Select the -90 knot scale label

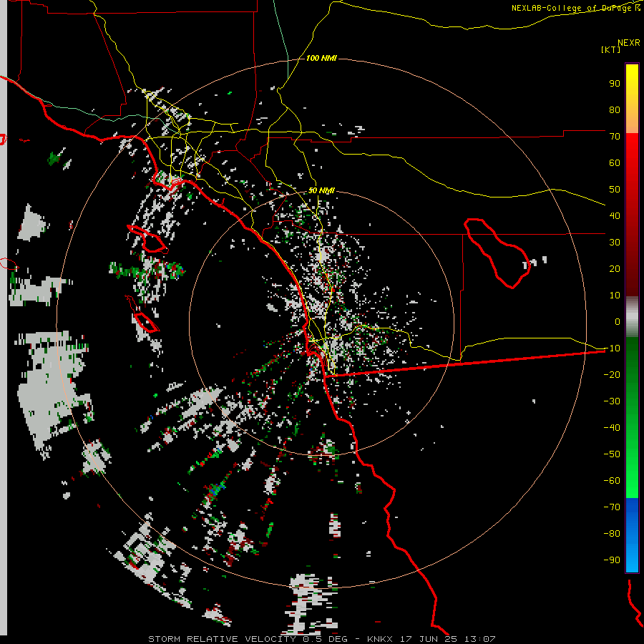click(612, 560)
